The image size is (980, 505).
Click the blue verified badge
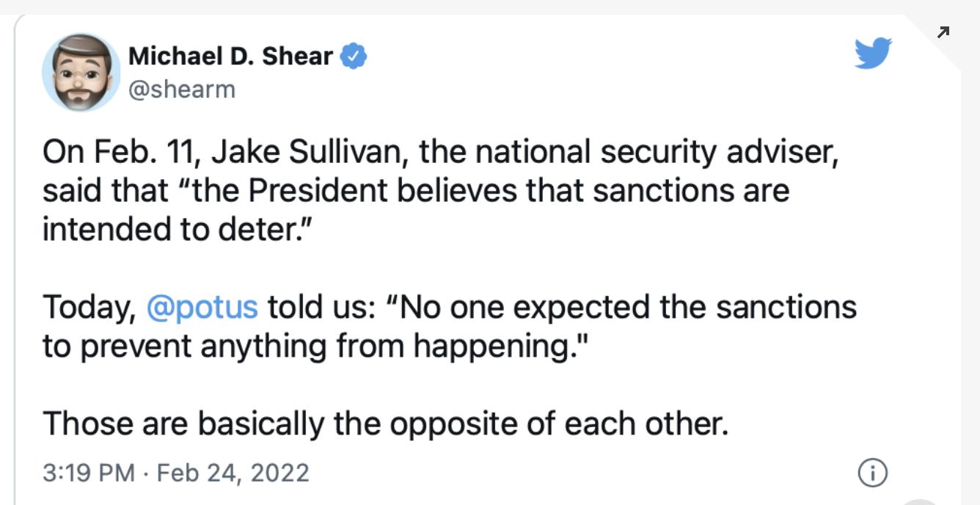[355, 57]
